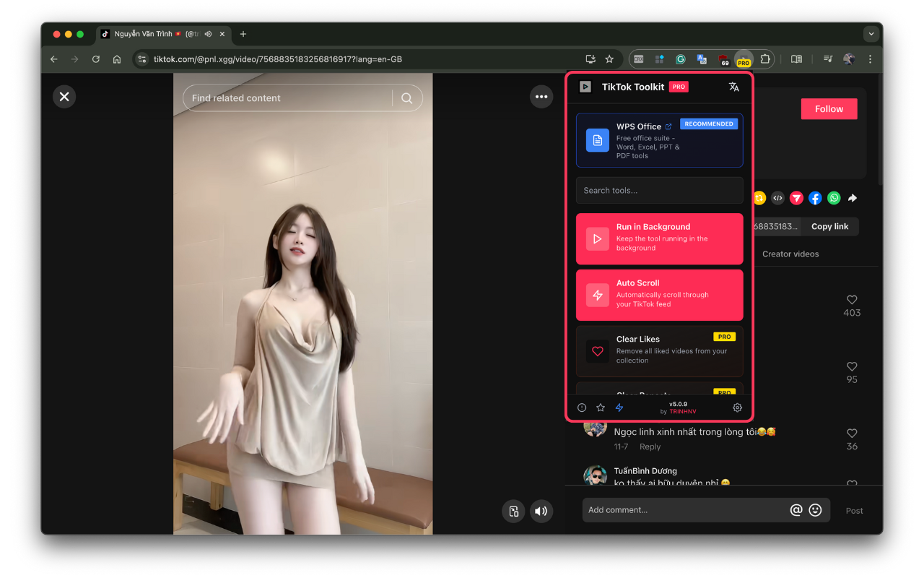Screen dimensions: 924x578
Task: Install app icon in address bar
Action: click(590, 59)
